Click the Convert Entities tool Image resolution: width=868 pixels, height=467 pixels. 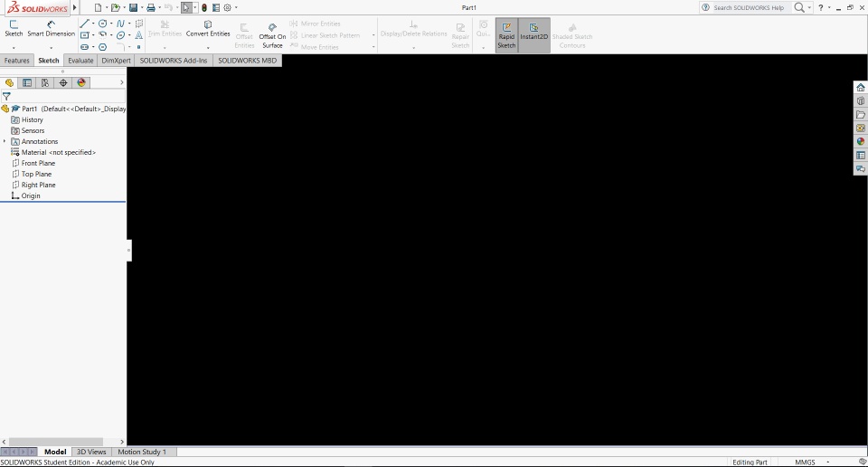click(x=208, y=29)
